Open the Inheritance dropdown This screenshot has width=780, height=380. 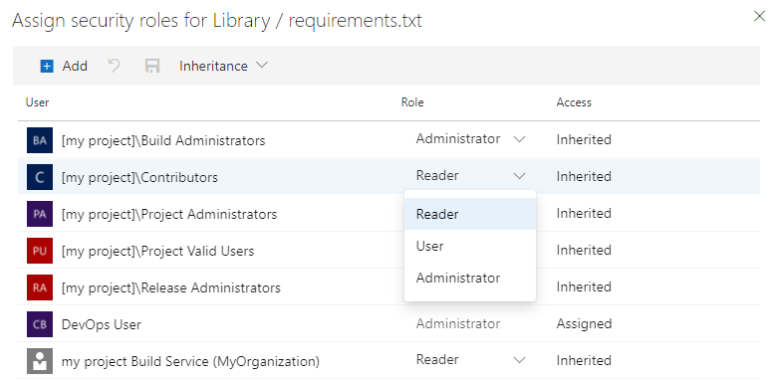point(223,66)
